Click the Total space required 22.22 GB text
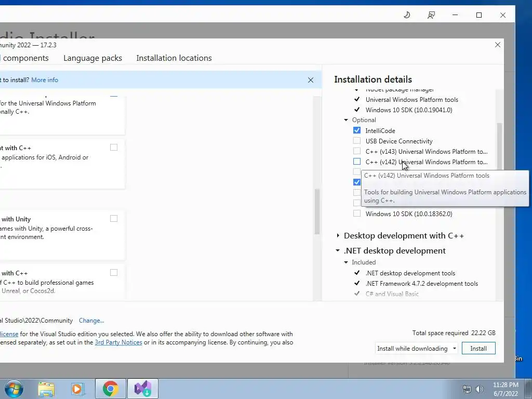This screenshot has height=399, width=532. click(x=454, y=333)
